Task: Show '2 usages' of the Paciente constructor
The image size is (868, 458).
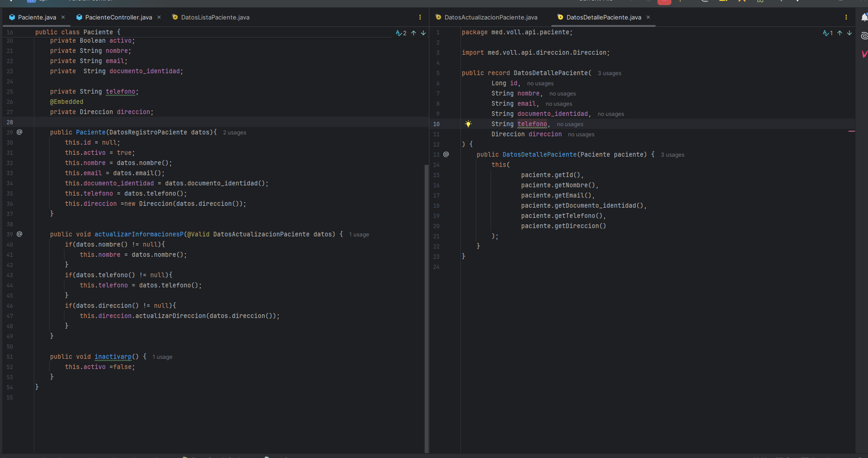Action: (235, 133)
